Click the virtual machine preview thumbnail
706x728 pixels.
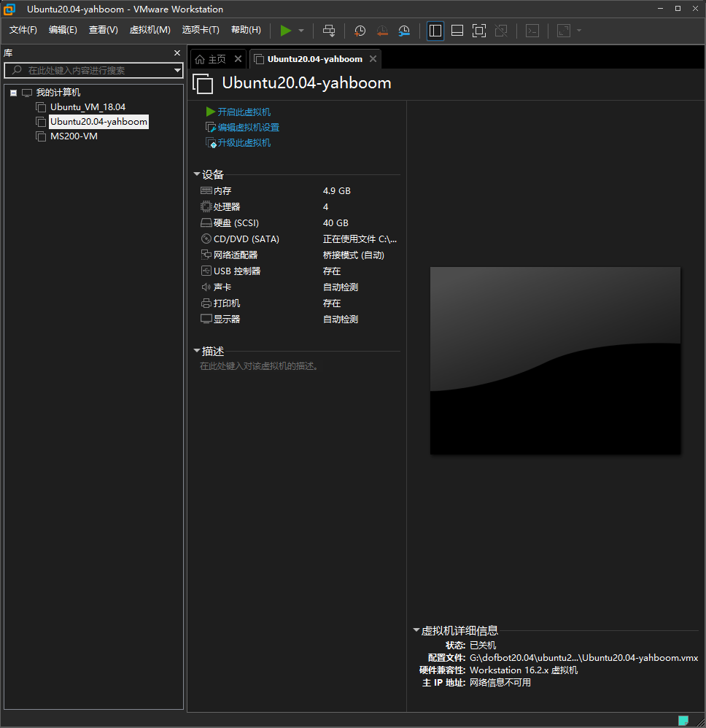(555, 360)
